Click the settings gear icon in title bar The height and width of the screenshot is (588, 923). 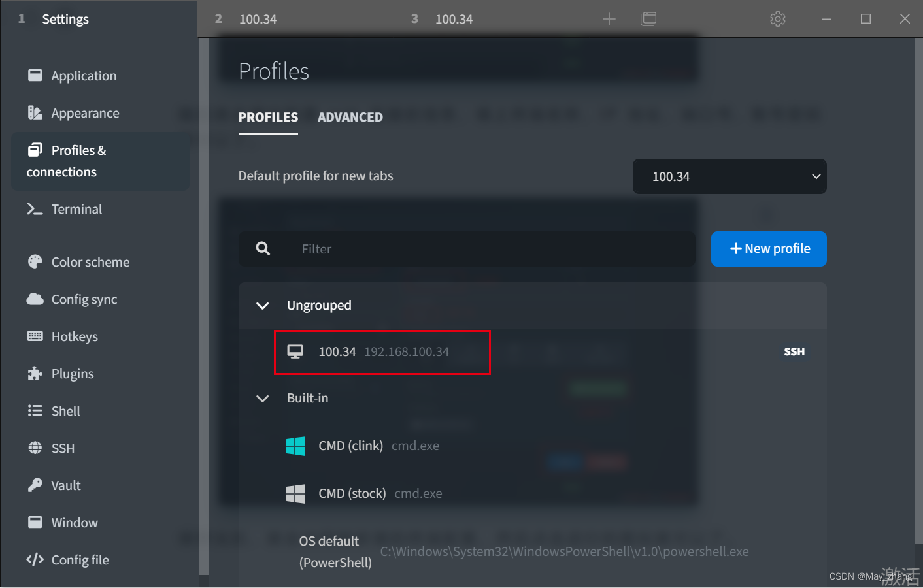(x=777, y=19)
